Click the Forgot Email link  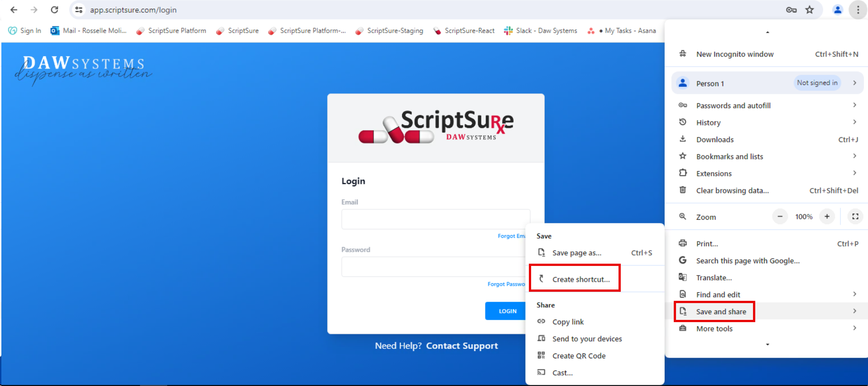coord(511,236)
